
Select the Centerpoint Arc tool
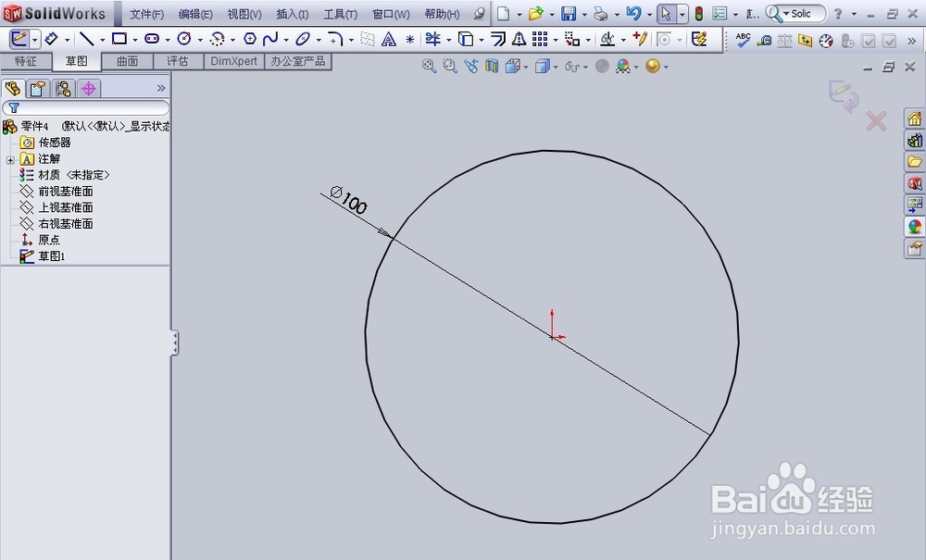[x=218, y=40]
